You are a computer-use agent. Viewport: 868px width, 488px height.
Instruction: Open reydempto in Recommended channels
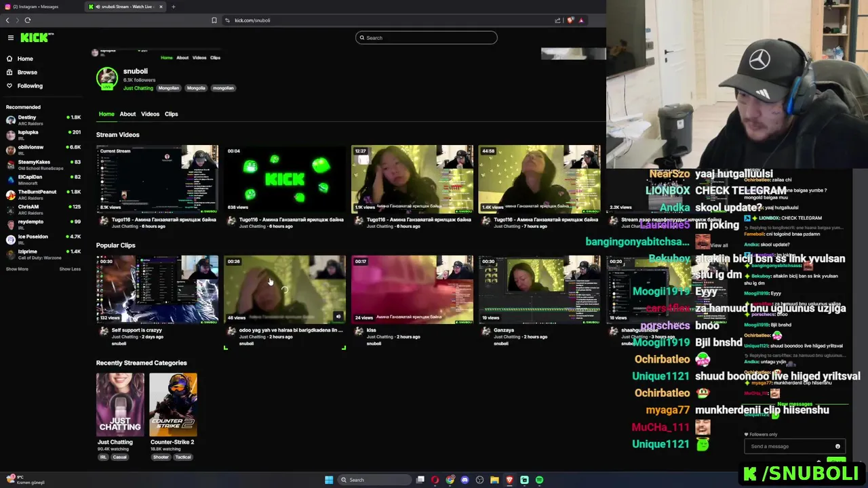coord(43,224)
